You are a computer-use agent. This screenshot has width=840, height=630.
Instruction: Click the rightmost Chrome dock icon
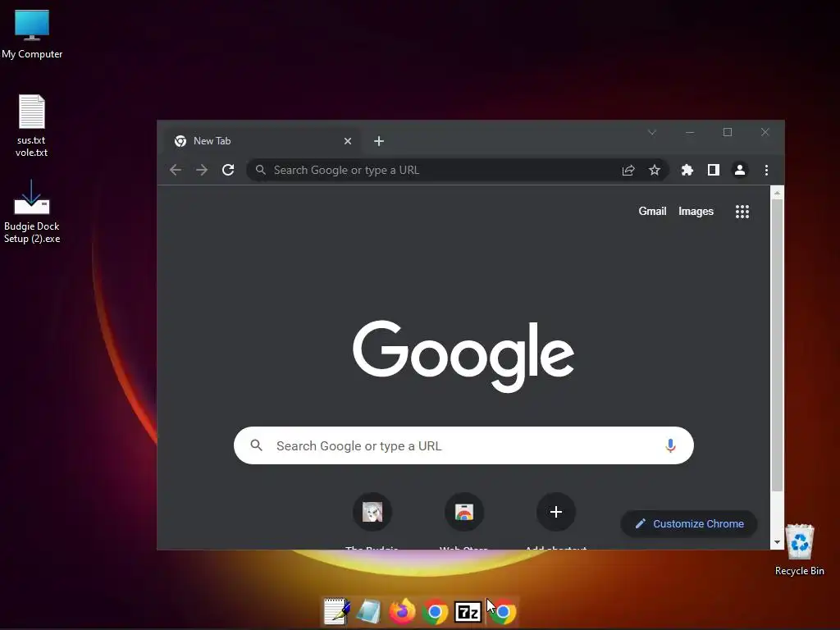(503, 612)
